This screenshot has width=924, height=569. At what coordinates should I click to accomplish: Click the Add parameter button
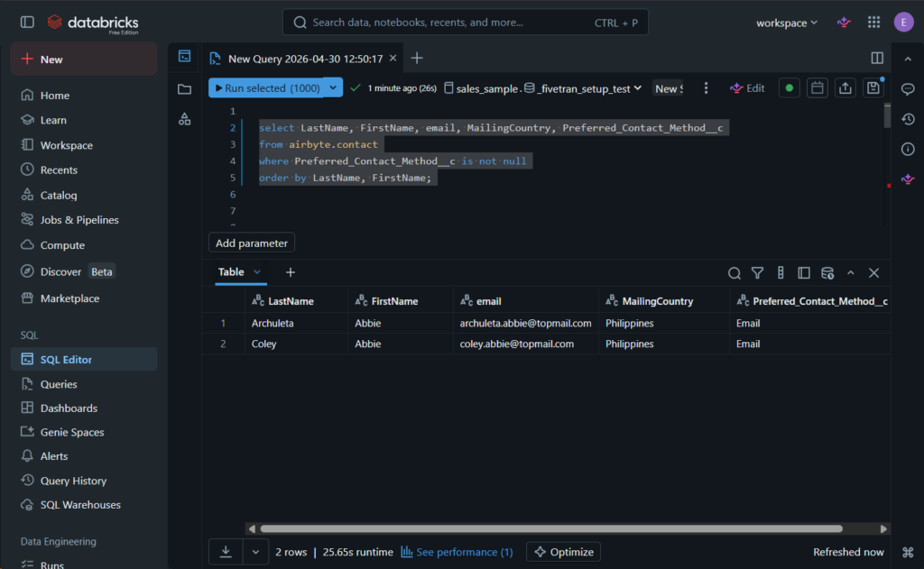[x=252, y=243]
